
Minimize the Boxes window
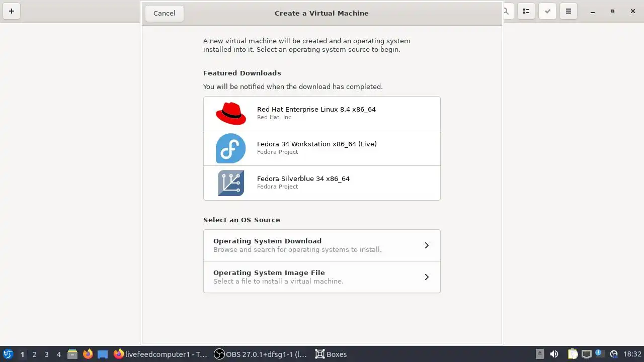593,11
